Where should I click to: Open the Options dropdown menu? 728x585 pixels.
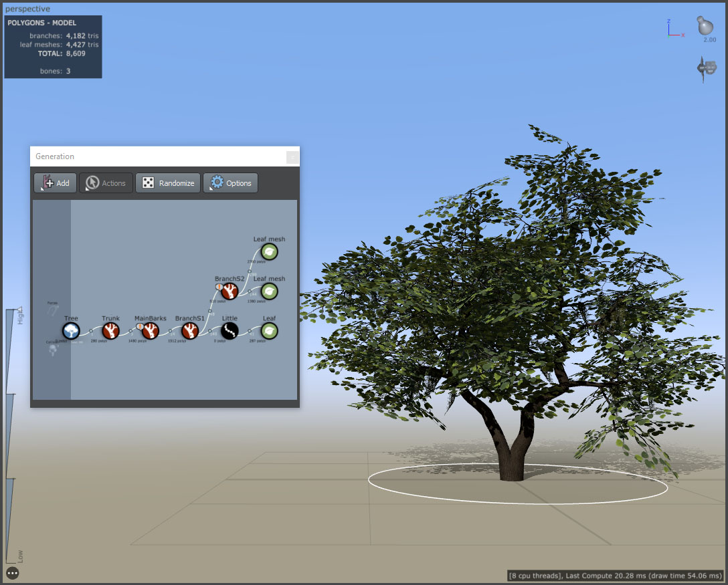[230, 183]
